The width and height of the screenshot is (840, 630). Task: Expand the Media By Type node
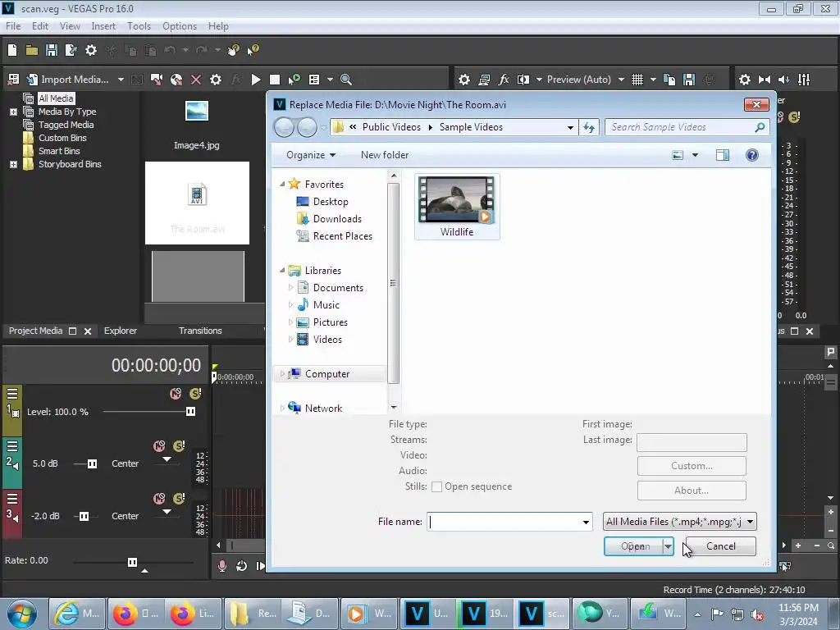coord(13,112)
